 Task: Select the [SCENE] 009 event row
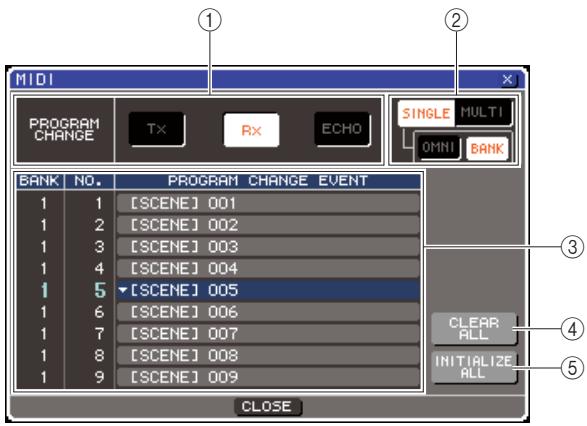point(268,377)
